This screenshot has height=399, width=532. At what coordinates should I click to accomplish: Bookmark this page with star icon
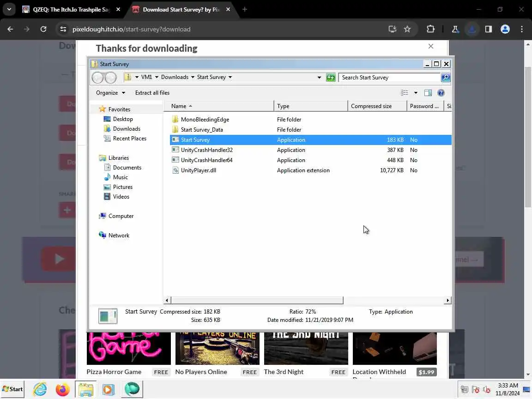coord(407,29)
